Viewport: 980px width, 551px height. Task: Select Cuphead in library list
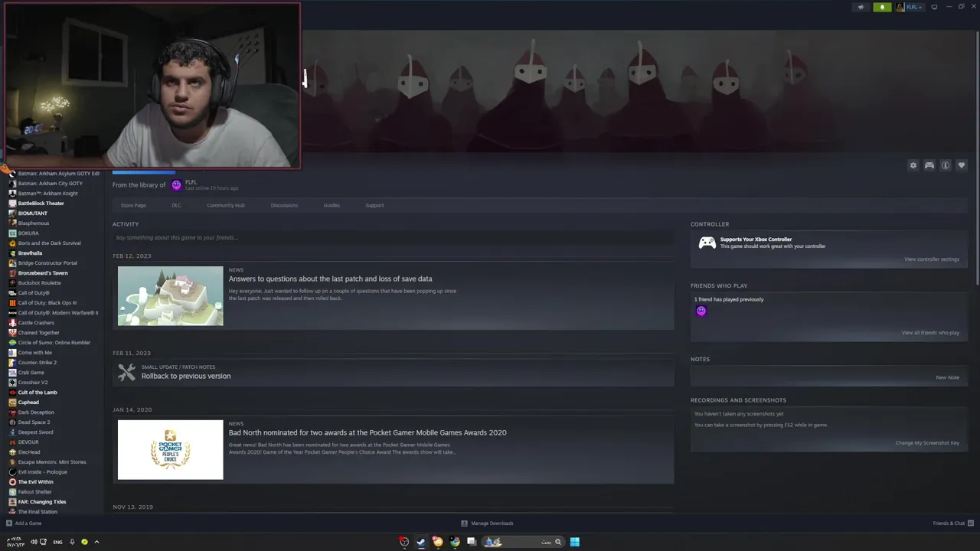point(28,403)
